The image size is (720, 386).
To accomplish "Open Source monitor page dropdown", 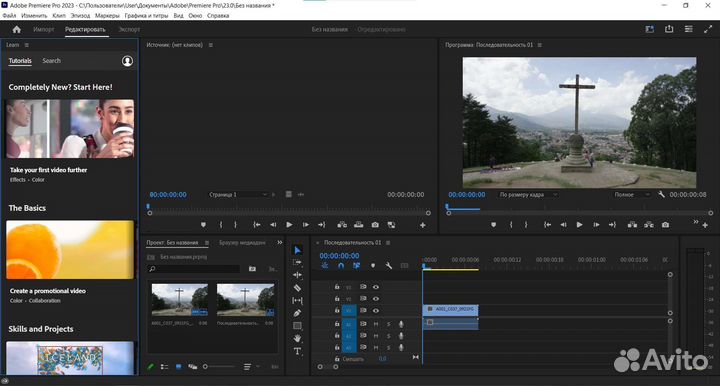I will (x=237, y=195).
